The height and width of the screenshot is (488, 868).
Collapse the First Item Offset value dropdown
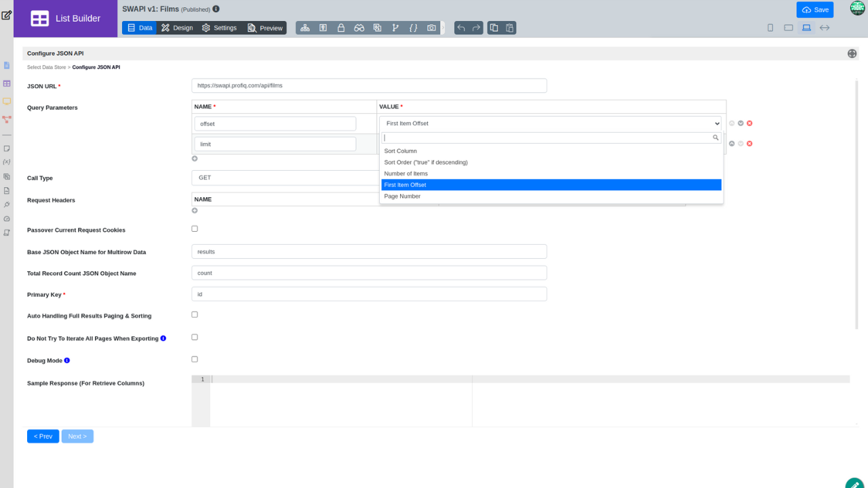coord(550,123)
